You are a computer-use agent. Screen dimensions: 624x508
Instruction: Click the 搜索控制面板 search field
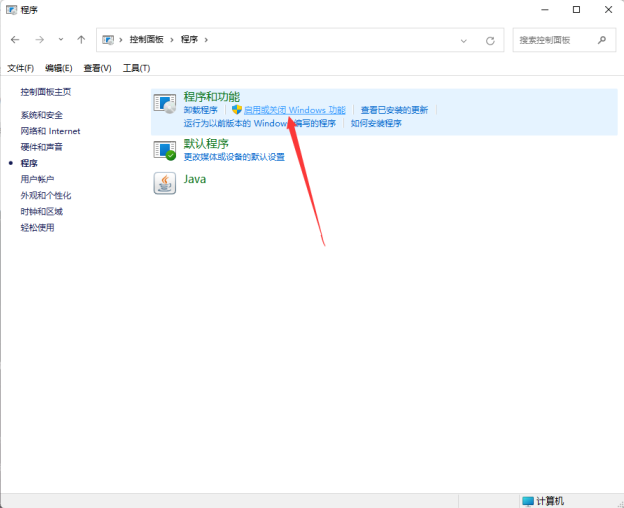coord(553,40)
